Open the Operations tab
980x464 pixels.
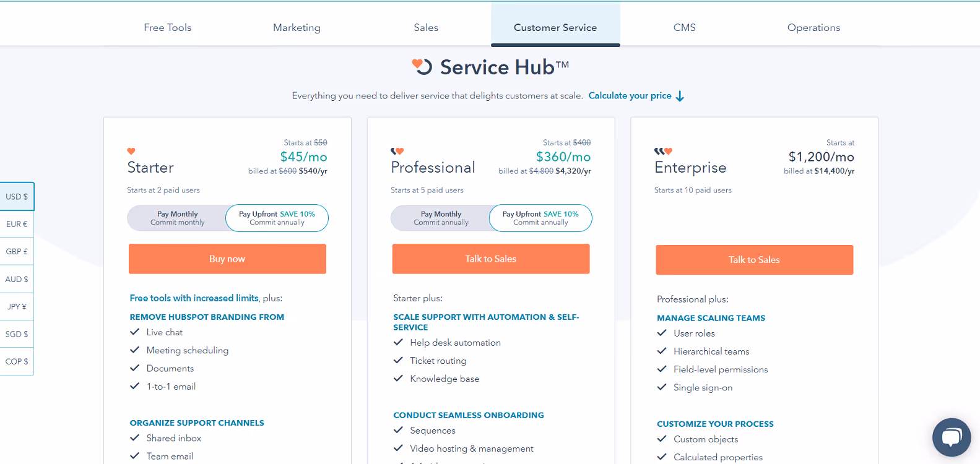point(813,27)
